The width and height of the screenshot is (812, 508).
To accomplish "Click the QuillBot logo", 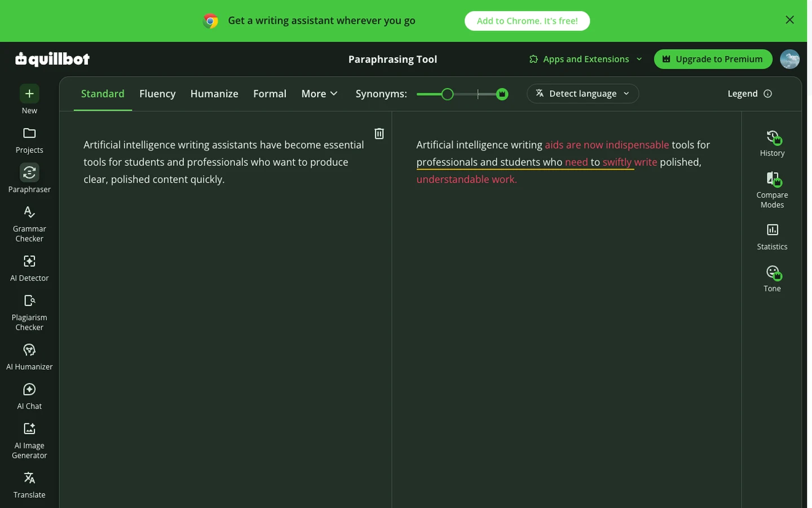I will (52, 59).
